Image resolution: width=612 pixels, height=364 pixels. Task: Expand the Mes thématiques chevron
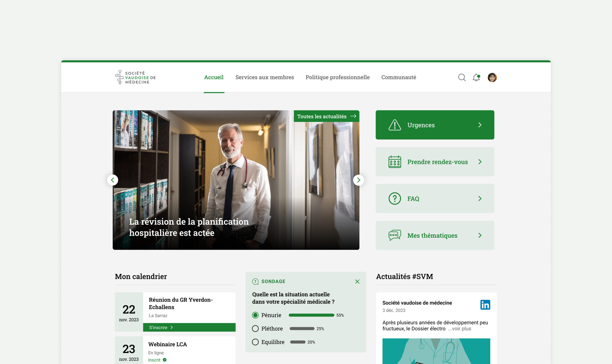click(480, 235)
